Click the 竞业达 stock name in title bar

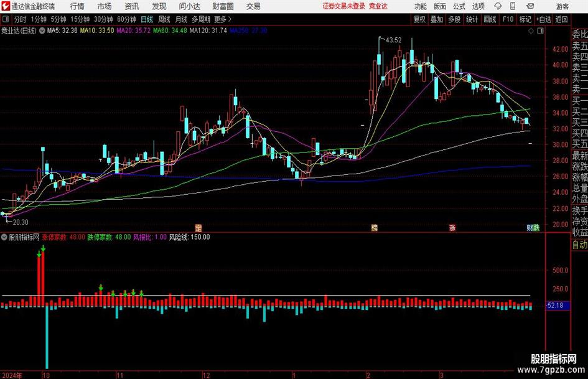coord(378,6)
